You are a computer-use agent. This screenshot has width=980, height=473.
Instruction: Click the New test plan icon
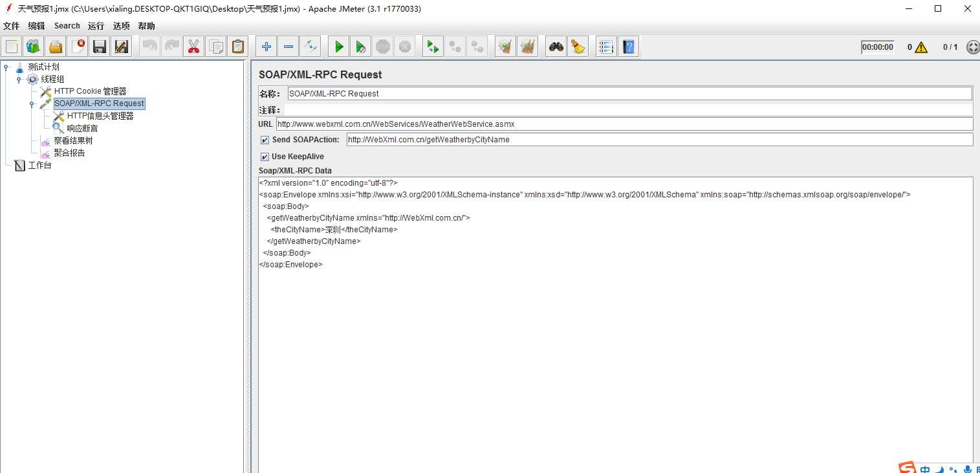[x=12, y=47]
